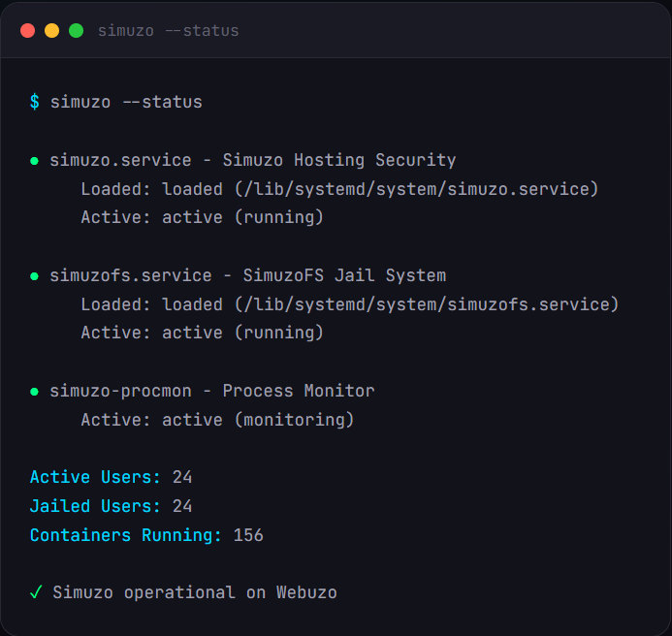Viewport: 672px width, 636px height.
Task: Click the green checkmark before Simuzo operational
Action: point(36,592)
